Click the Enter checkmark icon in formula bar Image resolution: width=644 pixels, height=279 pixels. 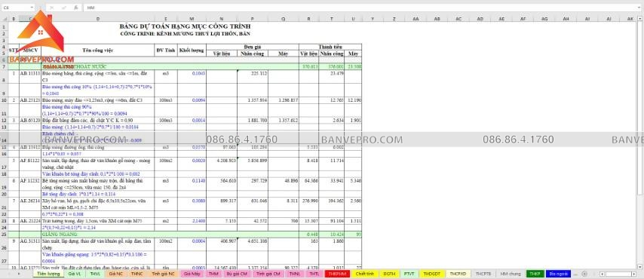pyautogui.click(x=64, y=8)
